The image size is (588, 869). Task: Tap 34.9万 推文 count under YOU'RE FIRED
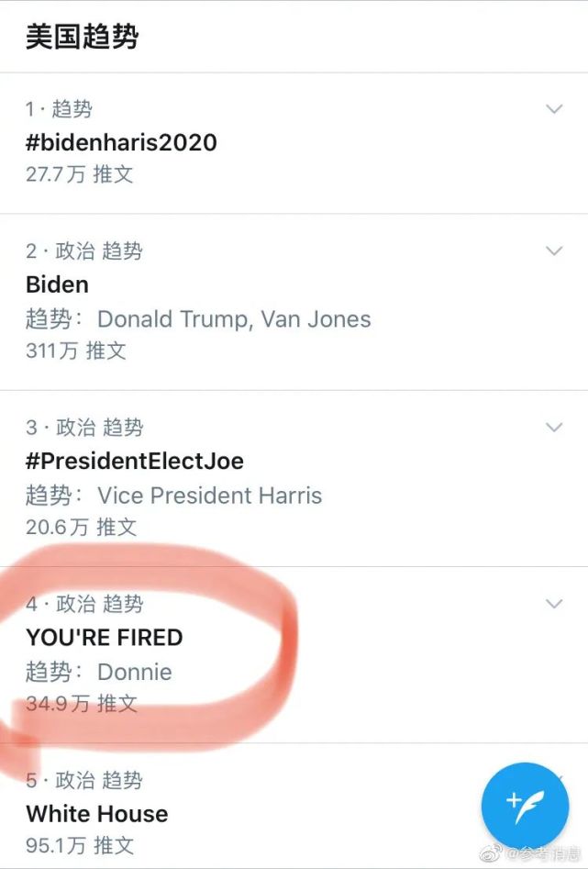[x=81, y=704]
